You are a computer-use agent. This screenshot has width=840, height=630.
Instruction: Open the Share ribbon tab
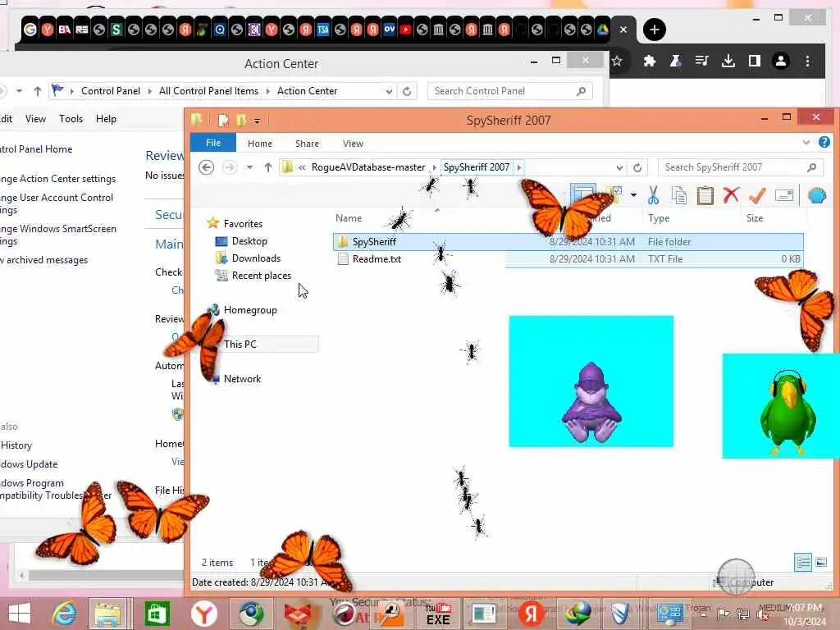click(307, 144)
